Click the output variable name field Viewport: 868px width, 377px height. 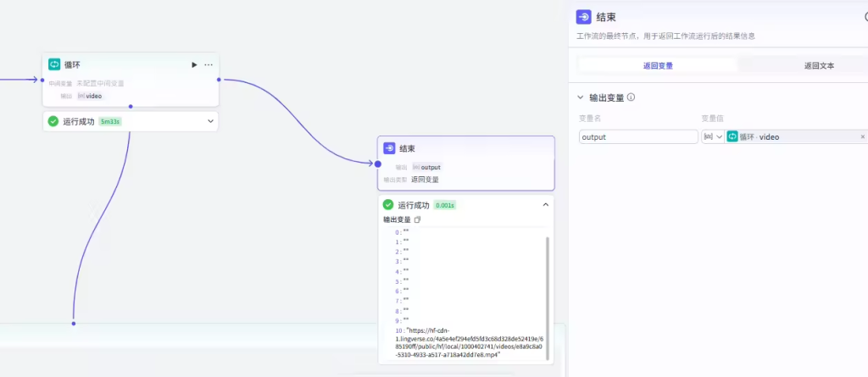click(x=637, y=136)
